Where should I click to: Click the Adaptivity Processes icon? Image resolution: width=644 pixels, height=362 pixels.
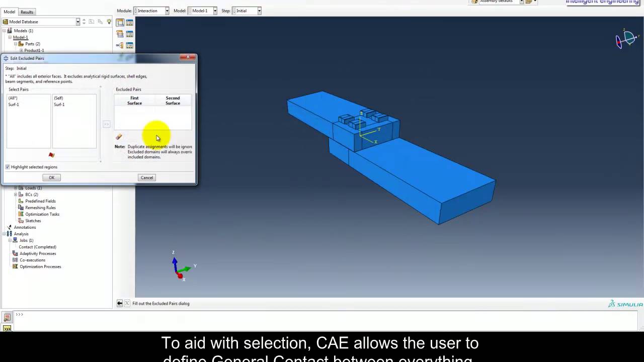click(x=15, y=253)
